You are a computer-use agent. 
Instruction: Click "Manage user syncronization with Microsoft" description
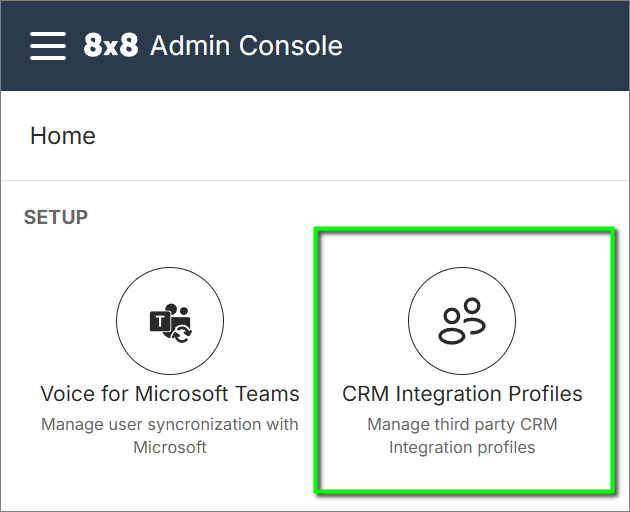(x=170, y=436)
